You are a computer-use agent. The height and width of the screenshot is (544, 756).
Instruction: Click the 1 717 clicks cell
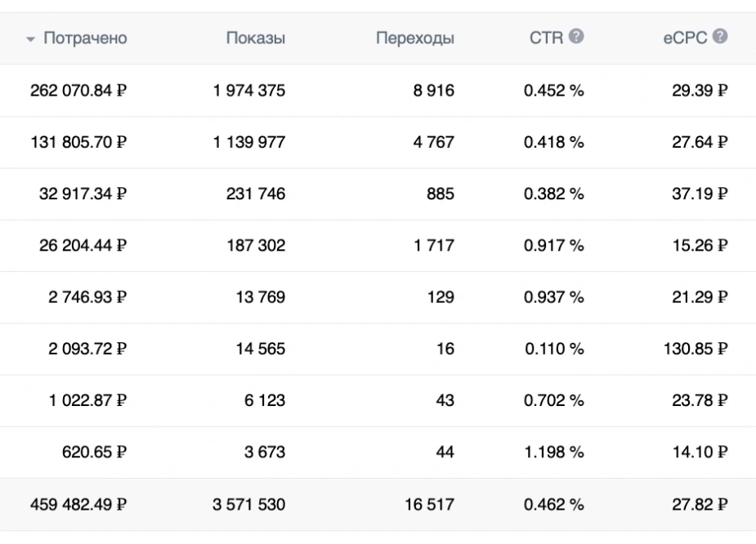point(434,245)
